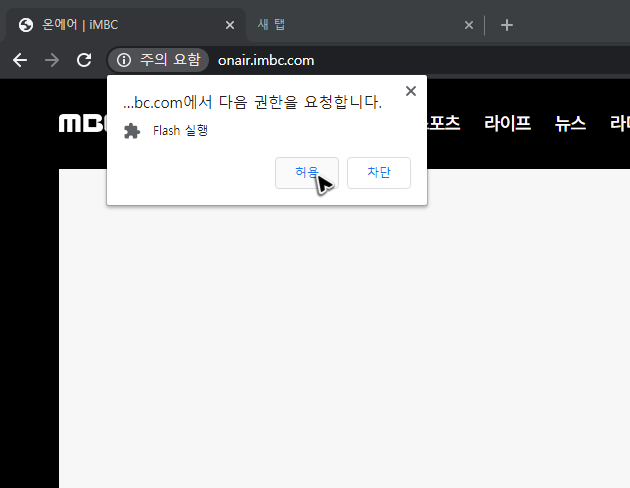
Task: Open a new tab with plus button
Action: coord(507,25)
